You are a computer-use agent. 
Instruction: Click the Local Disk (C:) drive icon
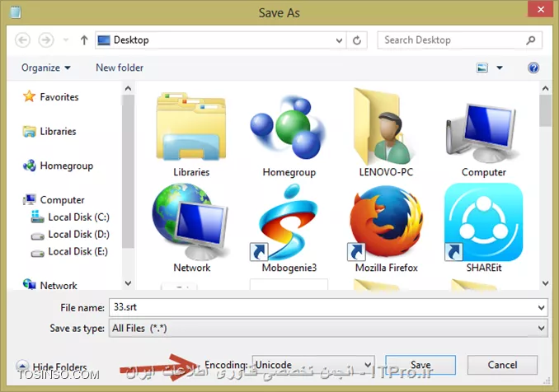[37, 217]
